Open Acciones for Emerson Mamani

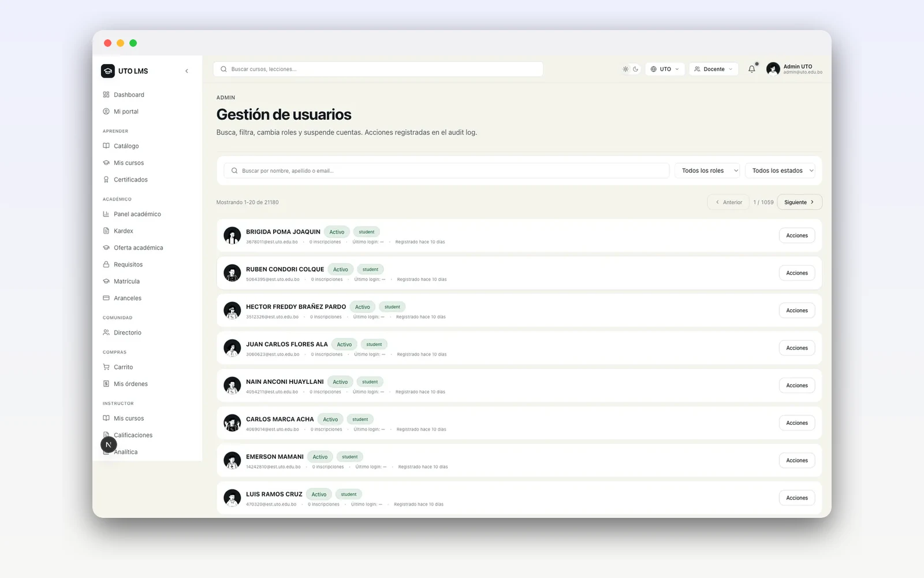pyautogui.click(x=797, y=461)
